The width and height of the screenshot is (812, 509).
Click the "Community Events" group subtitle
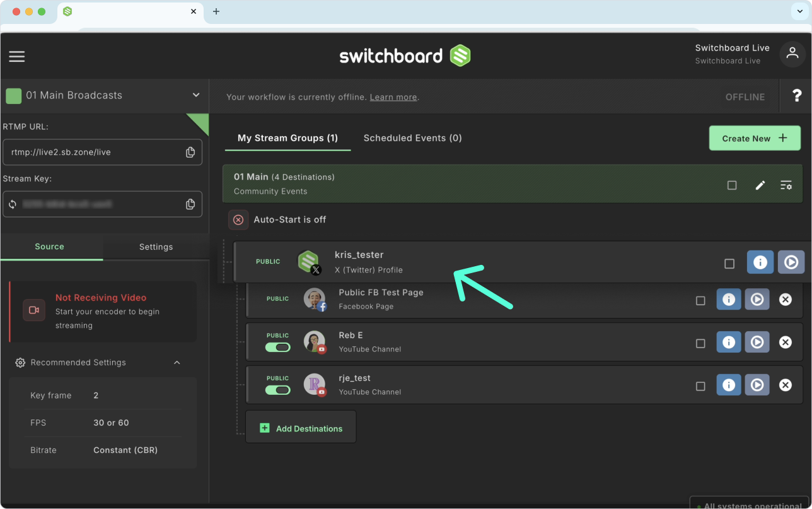coord(270,191)
